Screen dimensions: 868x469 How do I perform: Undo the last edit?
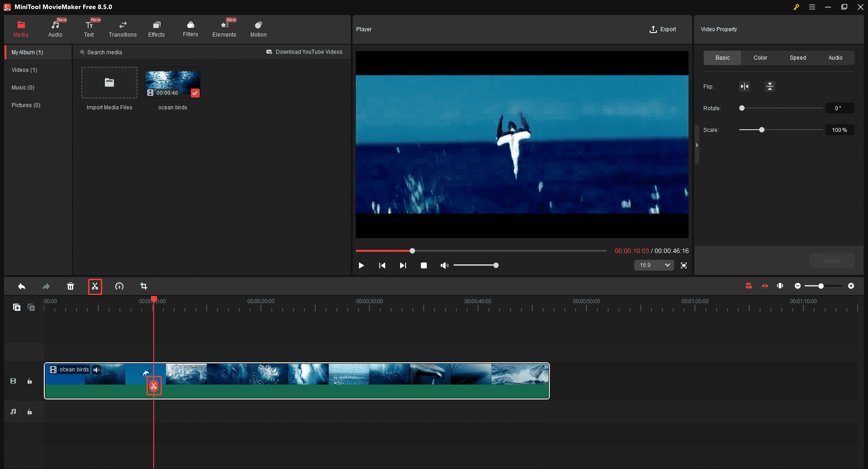coord(21,286)
